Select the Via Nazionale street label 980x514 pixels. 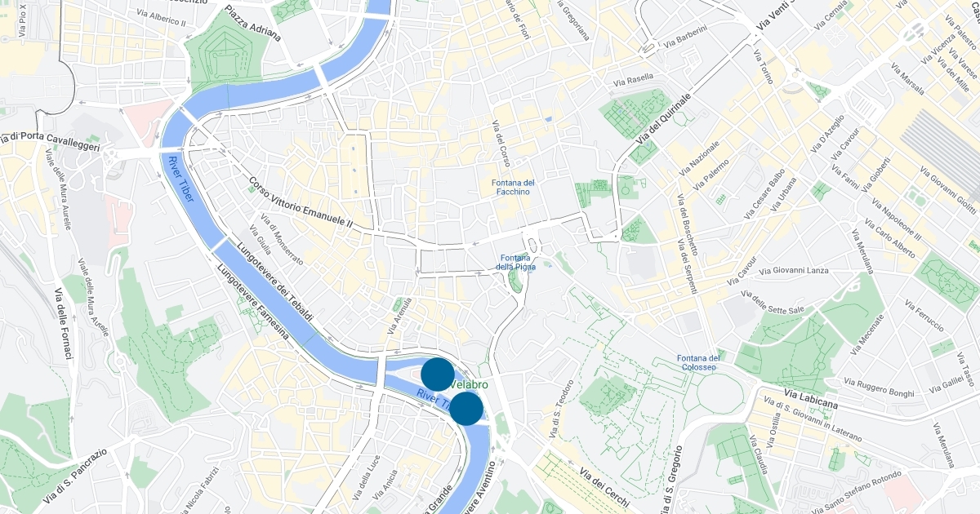700,158
